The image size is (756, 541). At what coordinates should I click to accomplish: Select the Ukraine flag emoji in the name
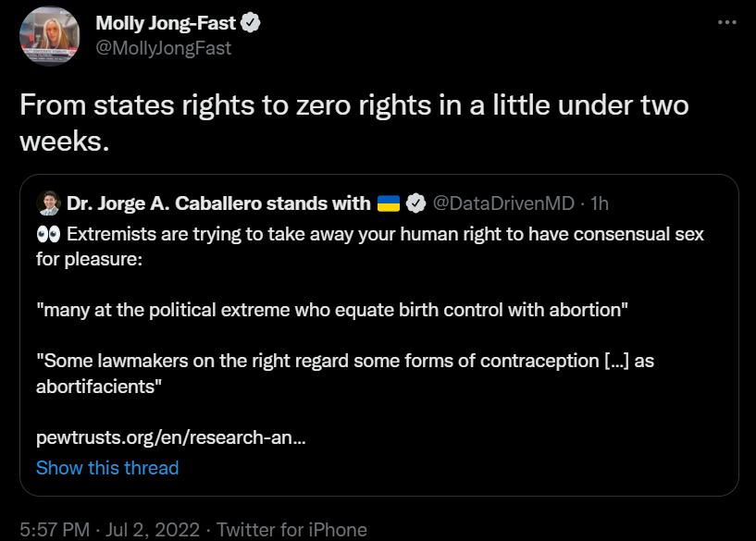pyautogui.click(x=388, y=203)
